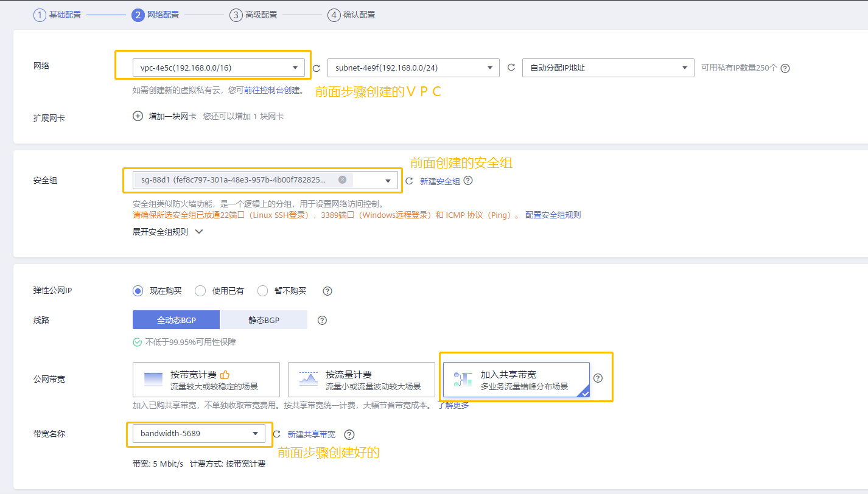Click the 您还可以增加 1 块网卡 text
Viewport: 868px width, 494px height.
243,116
